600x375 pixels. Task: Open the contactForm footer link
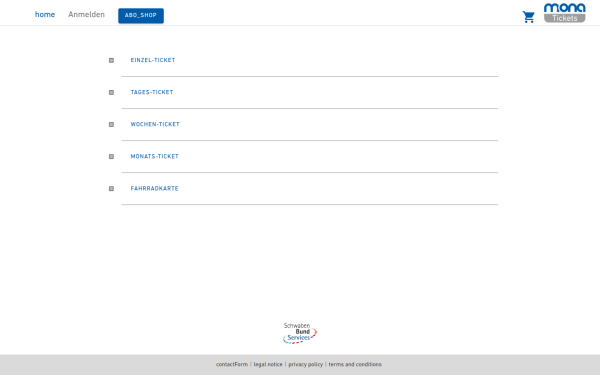232,364
